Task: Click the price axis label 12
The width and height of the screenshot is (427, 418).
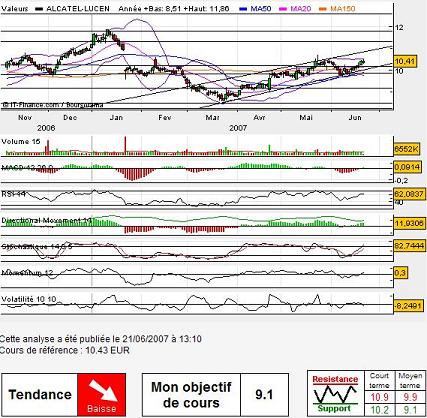Action: [399, 28]
